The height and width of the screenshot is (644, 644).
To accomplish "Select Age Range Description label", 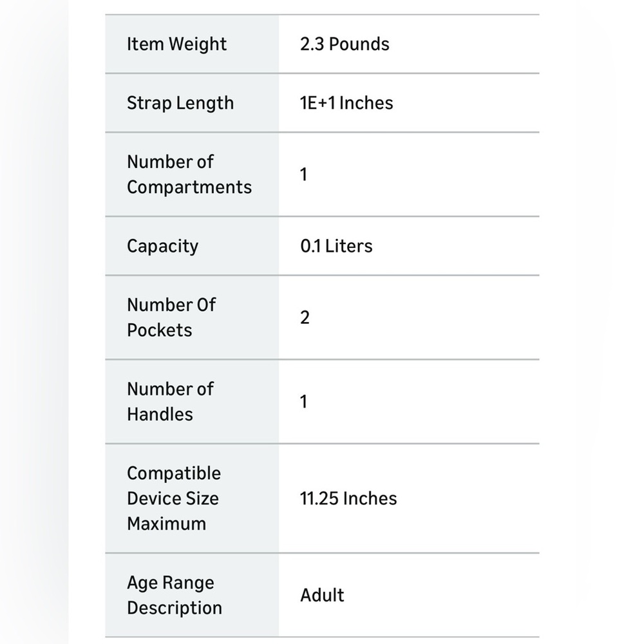I will tap(175, 596).
